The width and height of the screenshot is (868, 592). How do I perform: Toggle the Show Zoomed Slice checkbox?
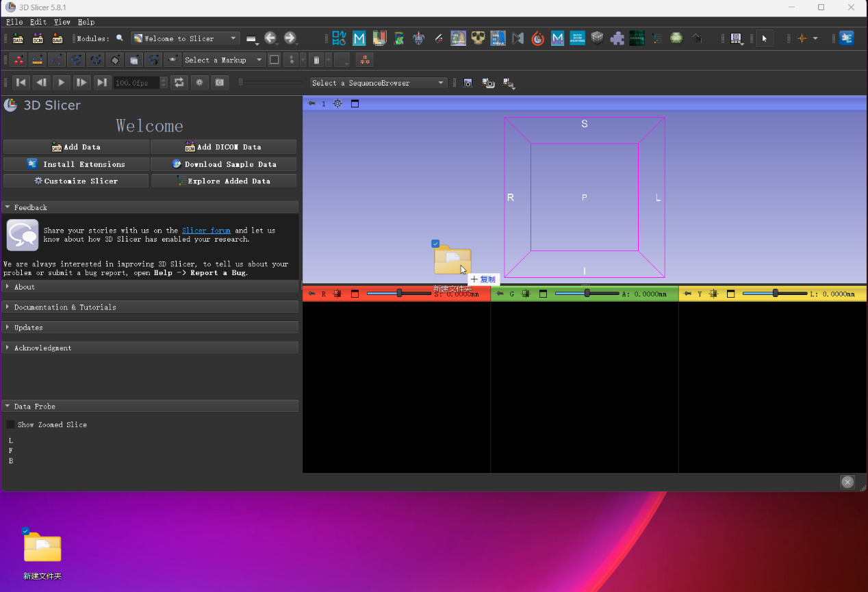pos(10,425)
